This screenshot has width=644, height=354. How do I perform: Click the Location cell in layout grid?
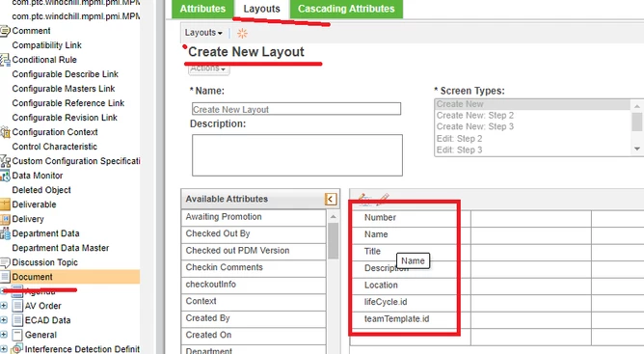tap(411, 286)
